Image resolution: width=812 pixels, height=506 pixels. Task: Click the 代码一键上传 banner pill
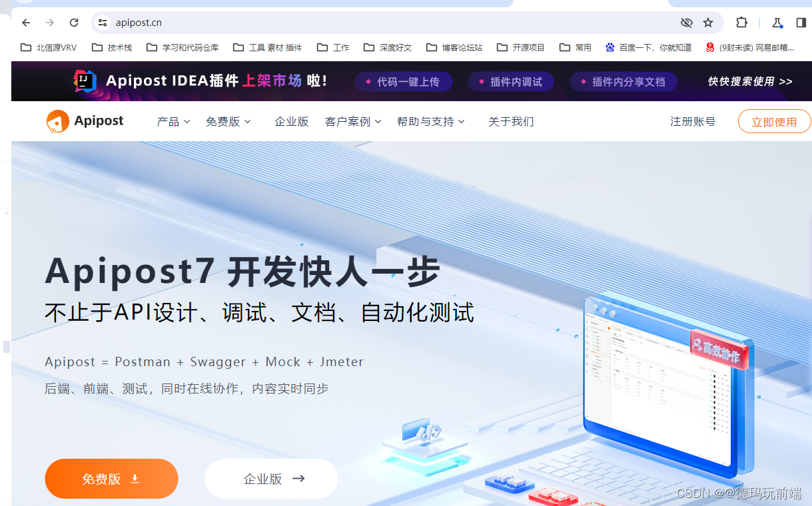tap(403, 82)
